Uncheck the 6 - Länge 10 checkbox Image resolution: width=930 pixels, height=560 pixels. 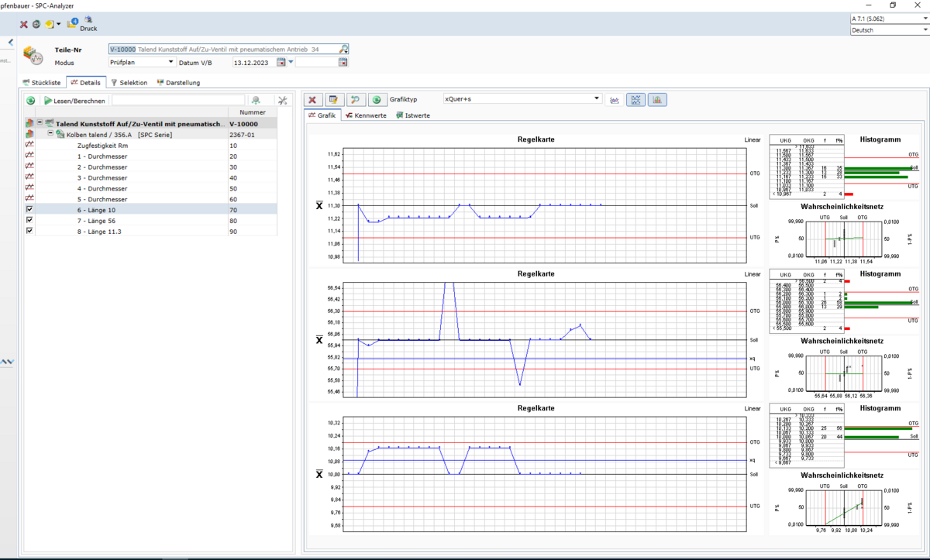[30, 209]
